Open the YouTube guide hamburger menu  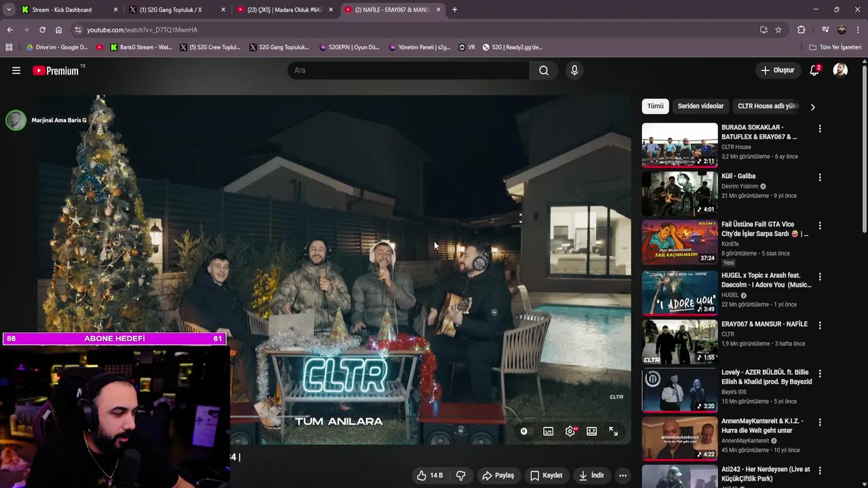click(16, 70)
